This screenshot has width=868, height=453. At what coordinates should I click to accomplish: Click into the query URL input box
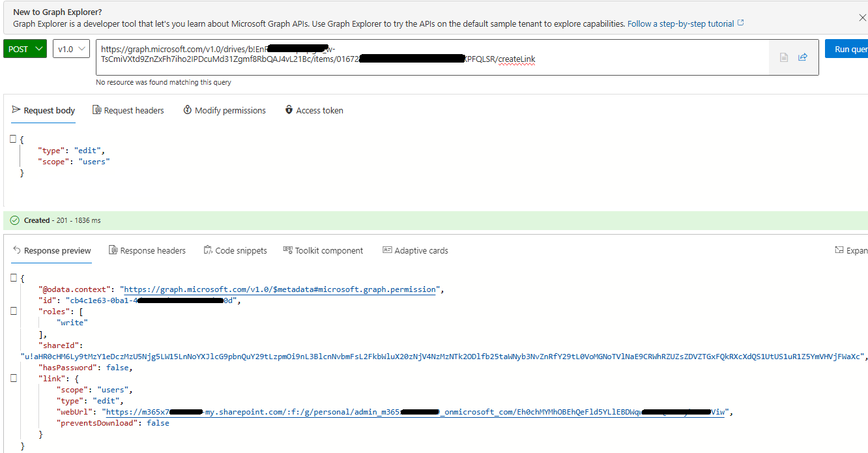coord(432,57)
